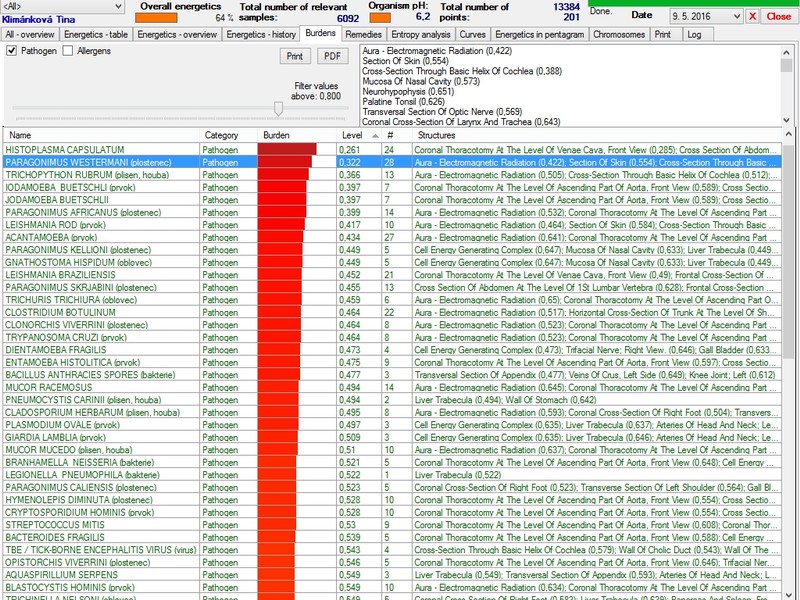800x600 pixels.
Task: Sort by the Level column header
Action: click(x=352, y=135)
